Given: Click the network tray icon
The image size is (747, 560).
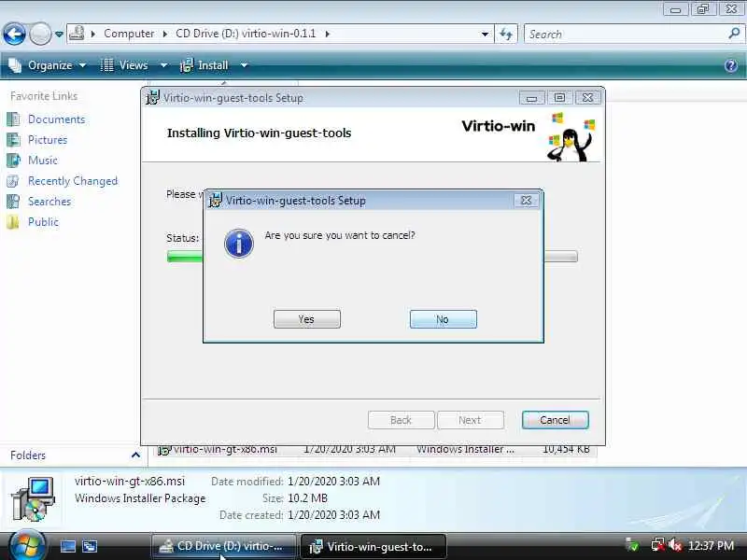Looking at the screenshot, I should tap(658, 545).
